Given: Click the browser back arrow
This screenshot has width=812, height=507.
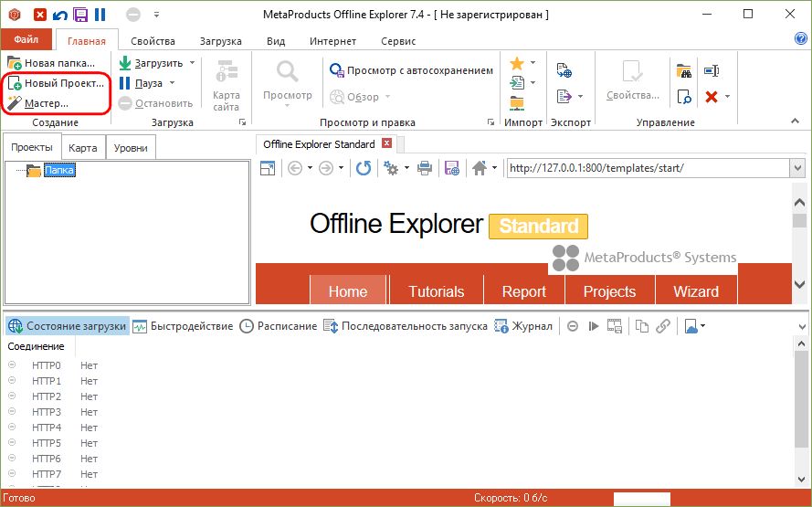Looking at the screenshot, I should pyautogui.click(x=295, y=168).
